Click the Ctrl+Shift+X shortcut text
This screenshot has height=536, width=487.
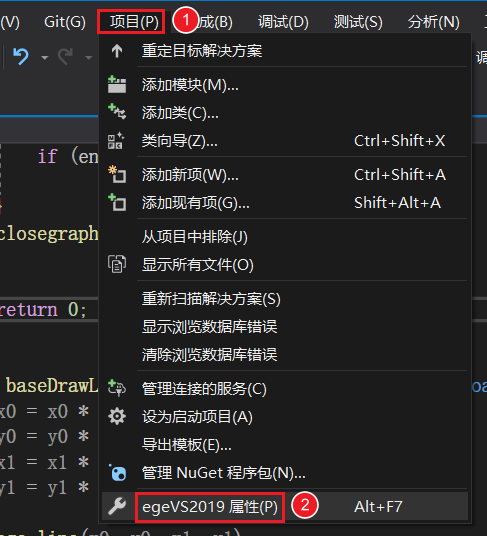[400, 141]
